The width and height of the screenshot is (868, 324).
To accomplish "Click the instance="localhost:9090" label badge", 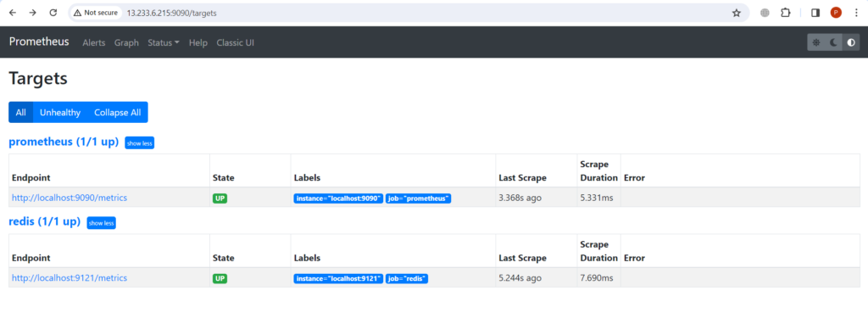I will click(x=338, y=198).
